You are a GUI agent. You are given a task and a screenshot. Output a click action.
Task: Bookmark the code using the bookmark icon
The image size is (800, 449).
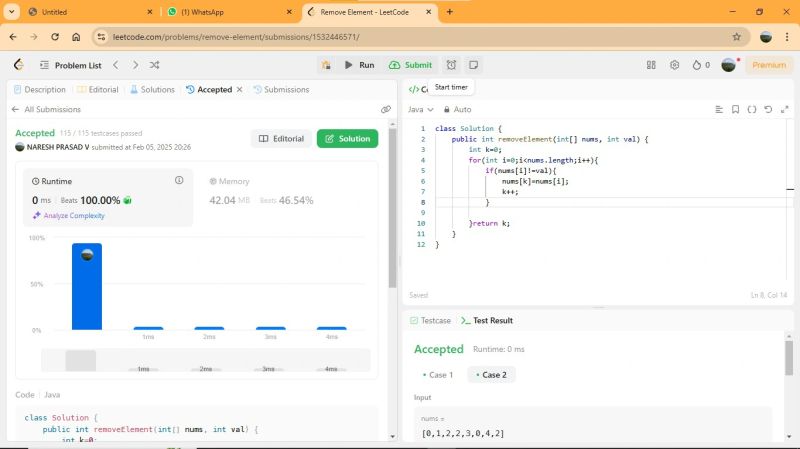click(x=736, y=109)
